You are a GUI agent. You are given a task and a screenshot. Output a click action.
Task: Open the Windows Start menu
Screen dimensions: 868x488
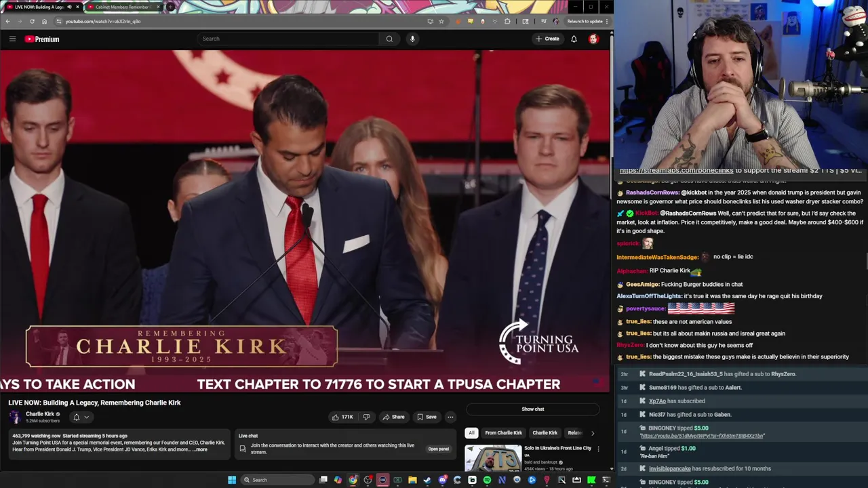(232, 480)
